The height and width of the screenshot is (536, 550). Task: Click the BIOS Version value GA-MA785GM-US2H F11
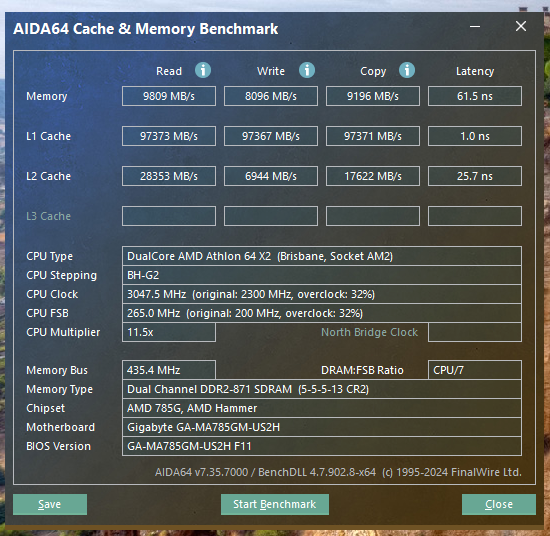click(322, 446)
